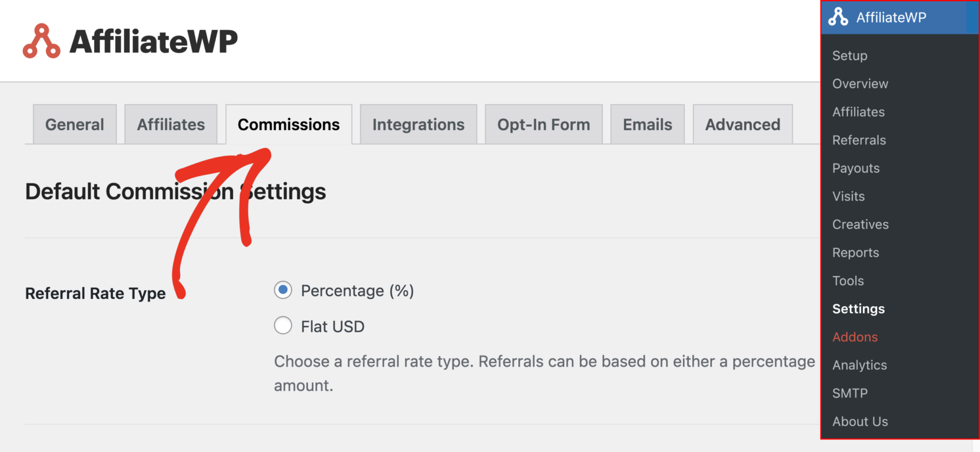Switch to the Affiliates settings tab
Image resolution: width=980 pixels, height=452 pixels.
[171, 124]
